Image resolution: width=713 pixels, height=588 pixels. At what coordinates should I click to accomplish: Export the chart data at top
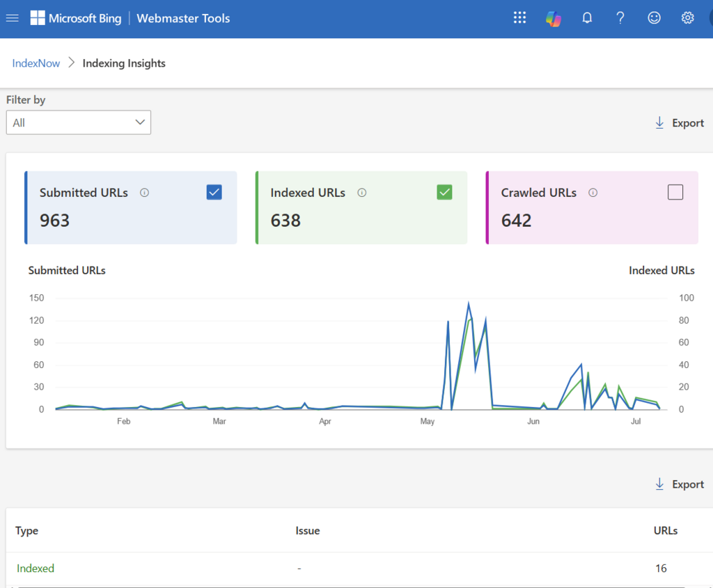tap(680, 122)
